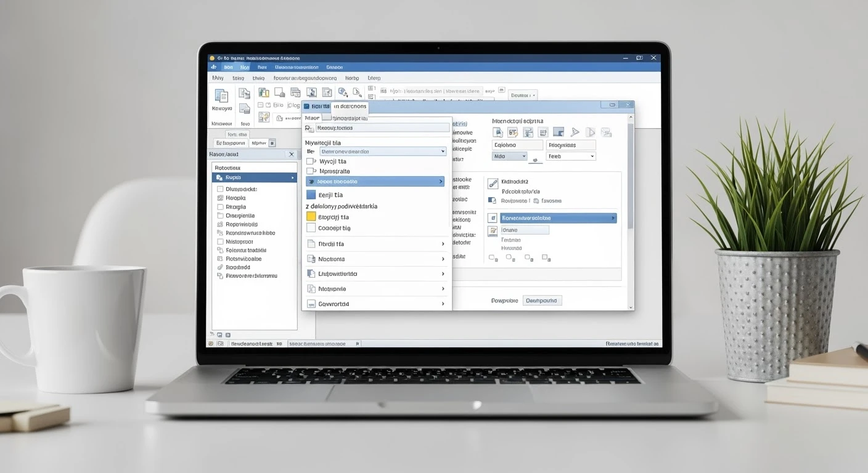Select the yellow 'Btoprcjj tła' swatch
Image resolution: width=868 pixels, height=473 pixels.
311,217
